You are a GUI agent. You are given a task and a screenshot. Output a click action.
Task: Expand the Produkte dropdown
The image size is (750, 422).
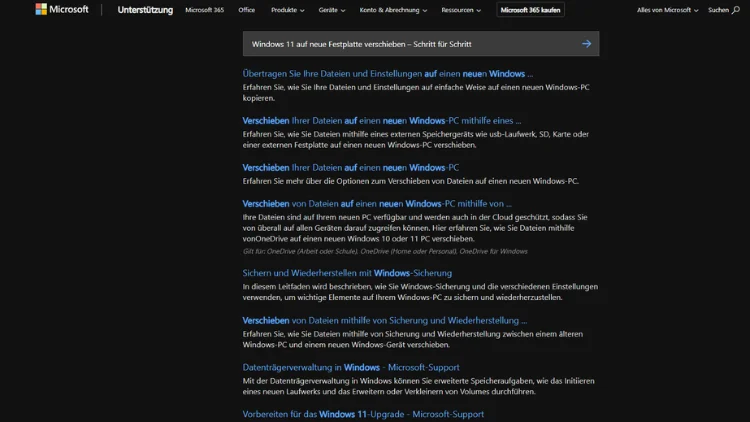click(287, 10)
